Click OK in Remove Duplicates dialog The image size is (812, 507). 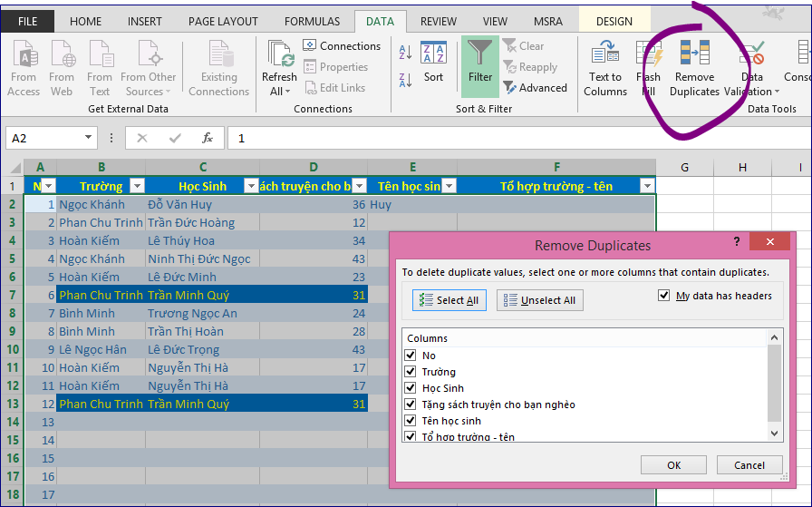click(673, 465)
